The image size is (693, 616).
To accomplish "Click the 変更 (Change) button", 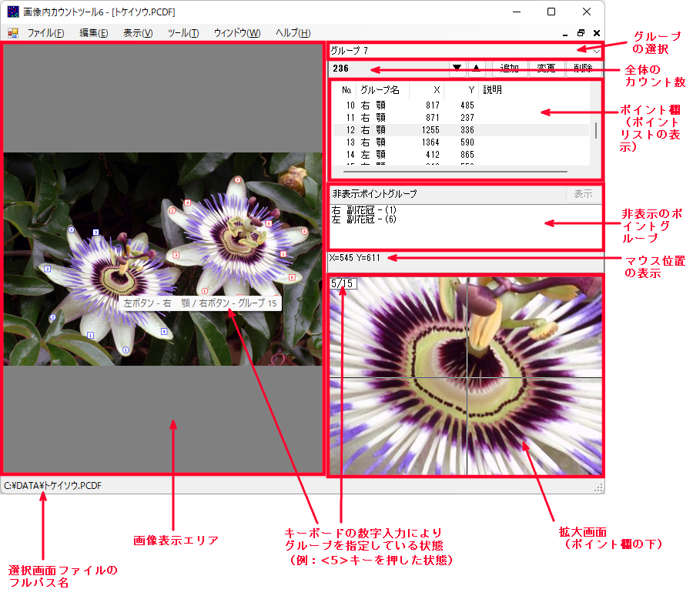I will (x=547, y=68).
